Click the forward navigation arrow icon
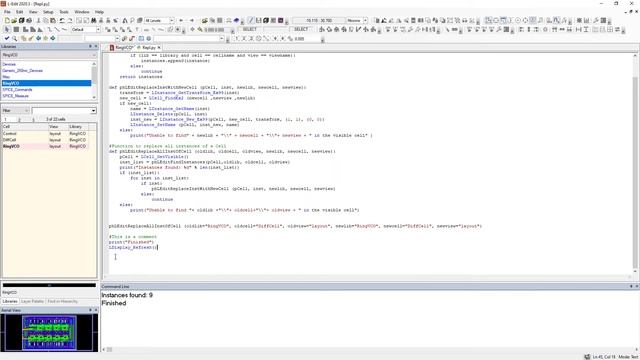Image resolution: width=640 pixels, height=360 pixels. (x=191, y=20)
